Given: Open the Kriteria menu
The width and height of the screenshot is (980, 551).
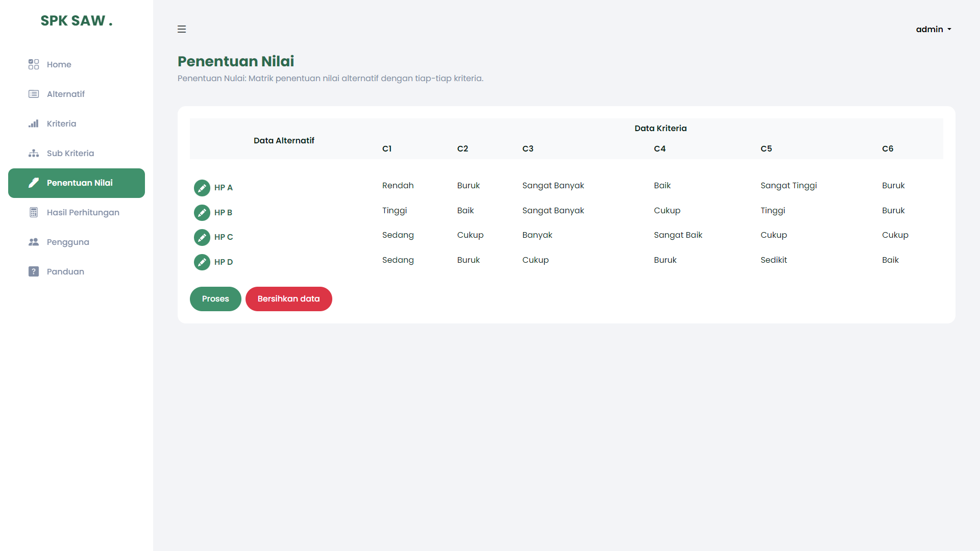Looking at the screenshot, I should 77,123.
